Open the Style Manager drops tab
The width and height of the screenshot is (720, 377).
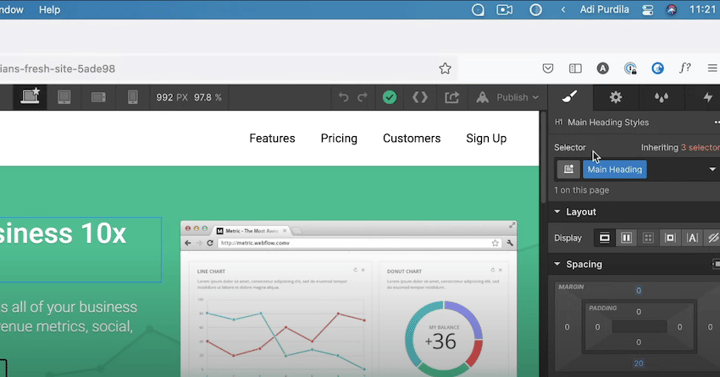(661, 97)
